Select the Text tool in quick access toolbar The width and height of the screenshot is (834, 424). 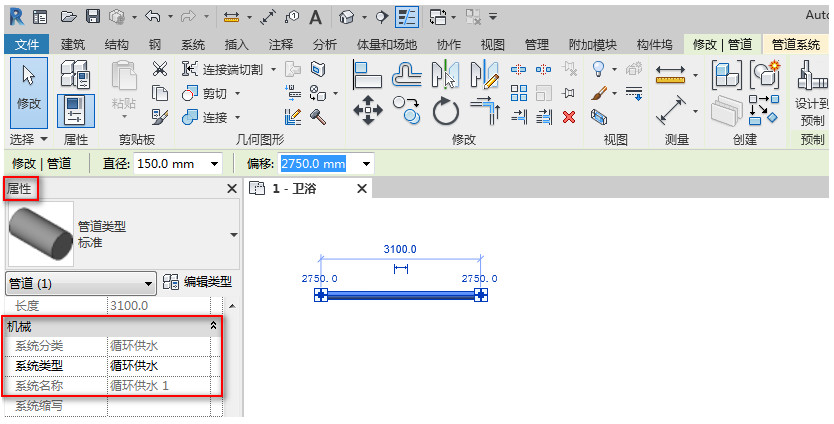tap(316, 18)
